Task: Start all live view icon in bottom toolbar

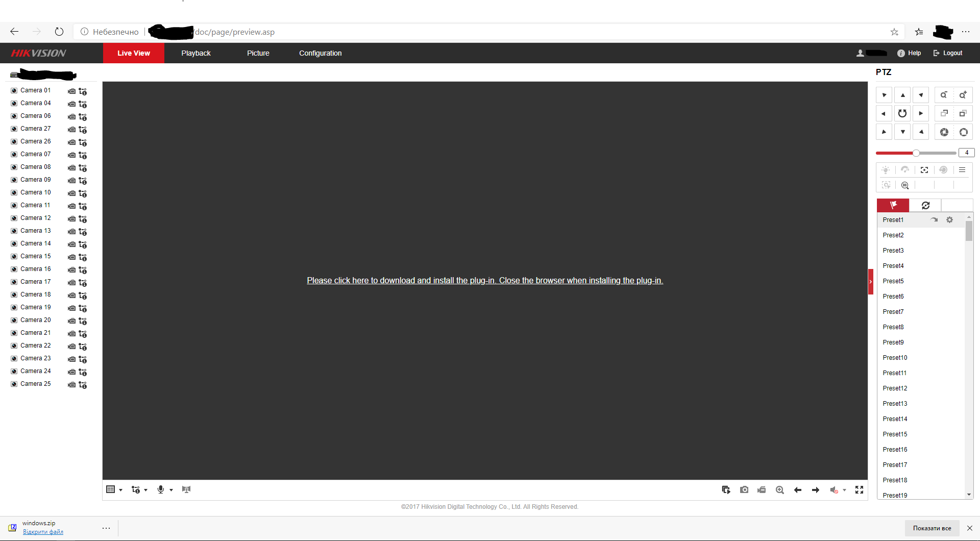Action: pyautogui.click(x=726, y=490)
